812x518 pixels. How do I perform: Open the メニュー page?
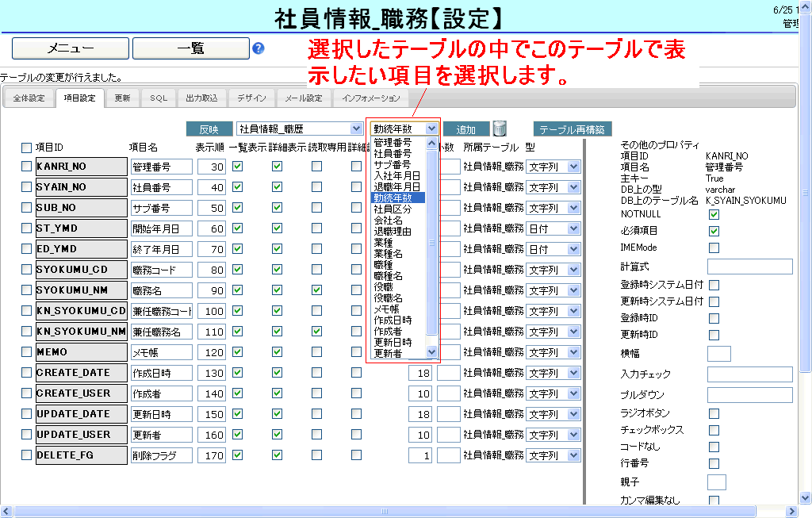click(x=71, y=48)
